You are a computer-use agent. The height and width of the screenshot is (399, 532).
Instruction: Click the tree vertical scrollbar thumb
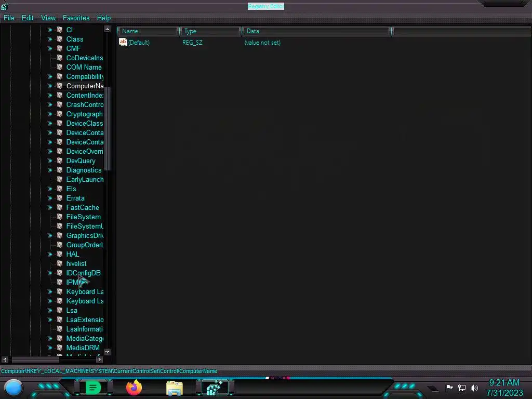(107, 129)
